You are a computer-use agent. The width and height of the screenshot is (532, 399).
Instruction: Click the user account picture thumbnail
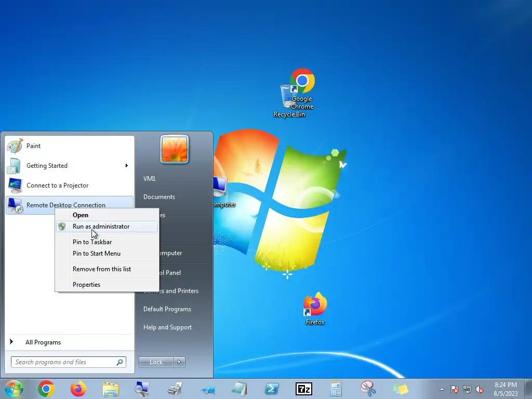point(175,149)
